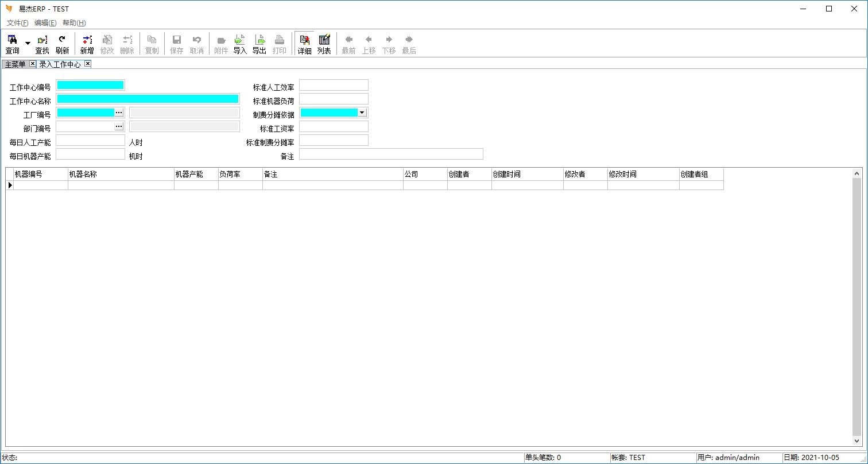Click the 备注 input field
The image size is (868, 464).
391,154
